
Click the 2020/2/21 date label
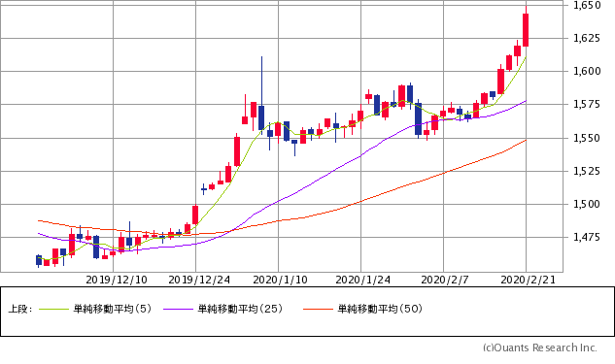[x=529, y=280]
